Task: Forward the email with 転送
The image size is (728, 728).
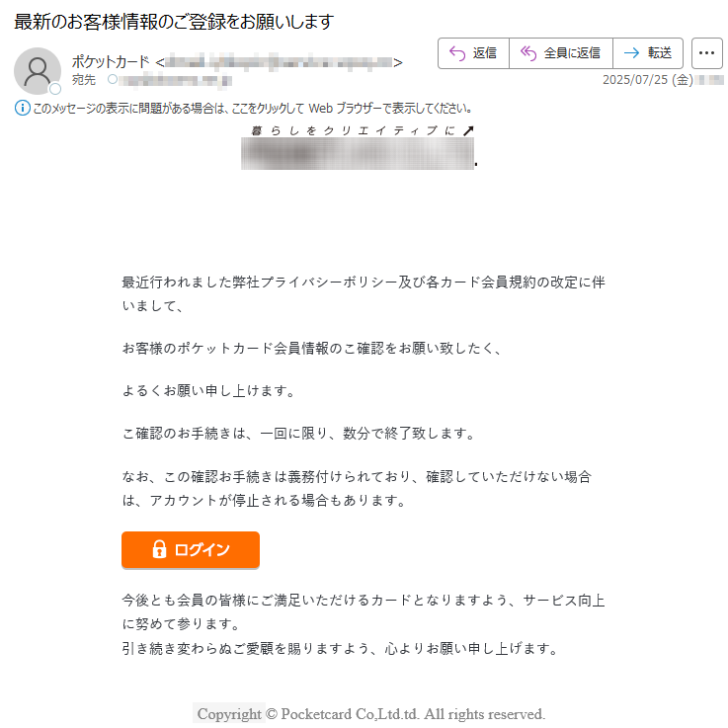Action: coord(648,53)
